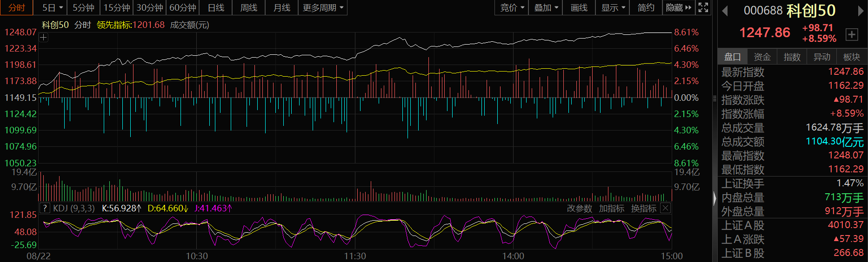Click the D:64.660 indicator value
Viewport: 868px width, 262px height.
coord(167,208)
